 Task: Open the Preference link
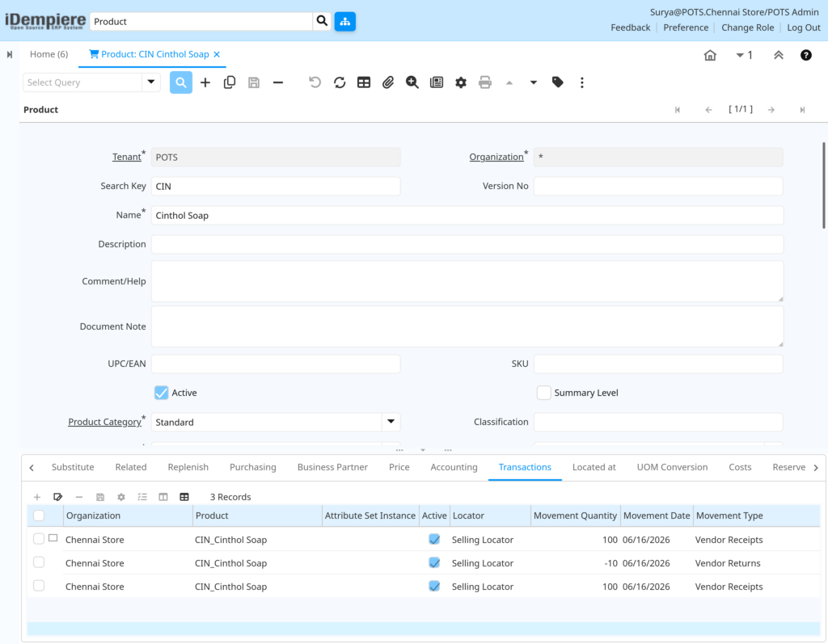[686, 27]
